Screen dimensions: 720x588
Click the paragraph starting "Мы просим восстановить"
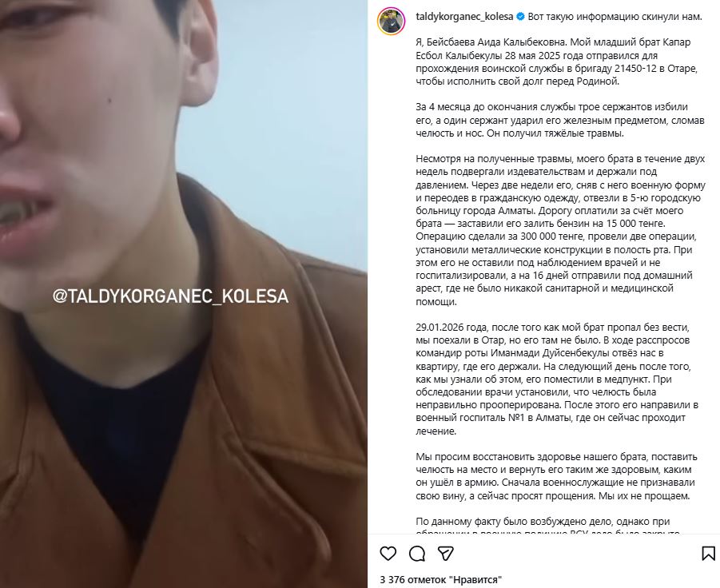556,476
